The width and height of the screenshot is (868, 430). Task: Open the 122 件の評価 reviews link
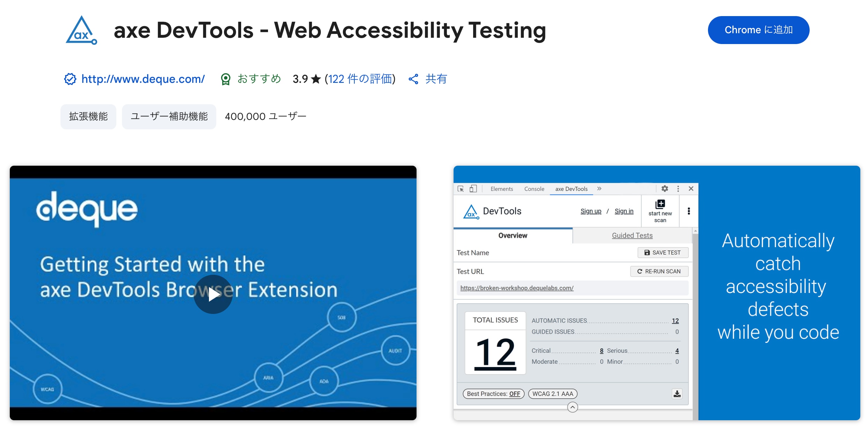[360, 79]
